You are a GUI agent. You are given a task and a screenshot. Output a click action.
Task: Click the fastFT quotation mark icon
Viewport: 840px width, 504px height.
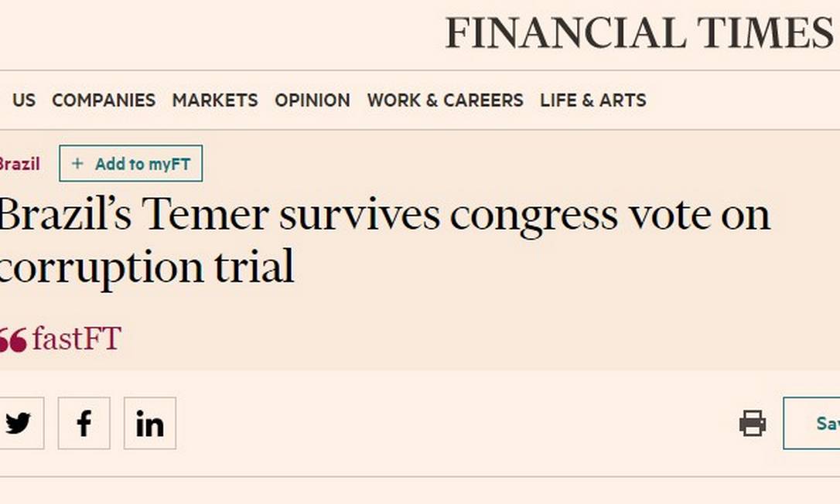13,340
